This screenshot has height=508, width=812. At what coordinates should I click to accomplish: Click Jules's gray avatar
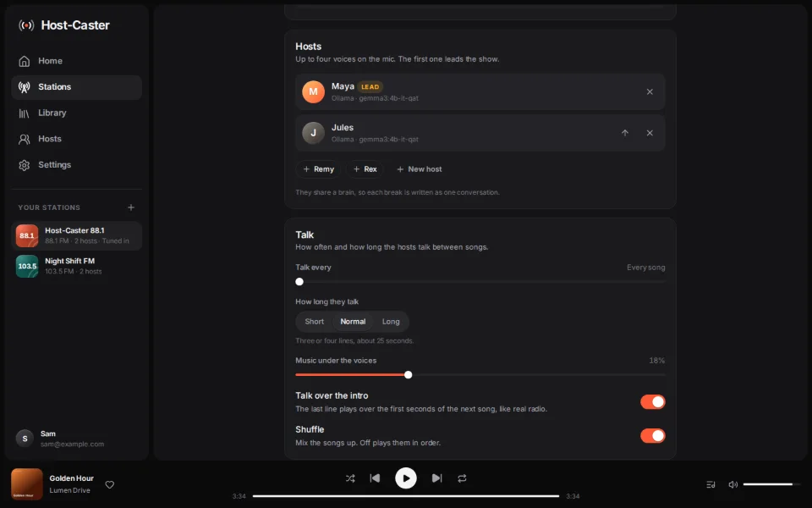(x=313, y=133)
